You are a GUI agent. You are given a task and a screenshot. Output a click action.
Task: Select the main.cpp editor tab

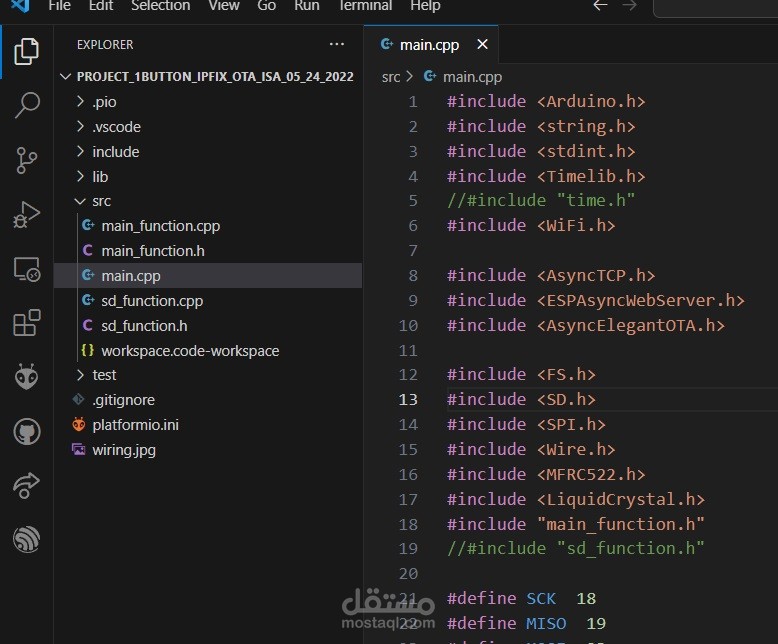coord(430,45)
